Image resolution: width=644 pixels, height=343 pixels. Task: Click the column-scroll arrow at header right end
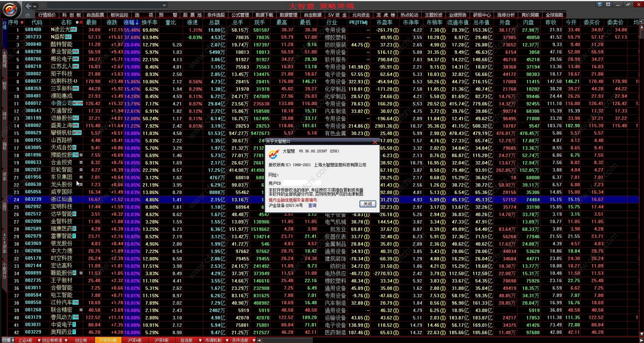tap(641, 22)
